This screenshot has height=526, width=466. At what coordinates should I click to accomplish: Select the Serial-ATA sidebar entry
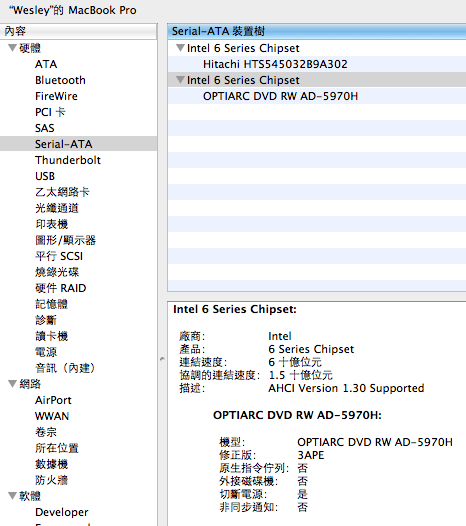click(x=79, y=144)
